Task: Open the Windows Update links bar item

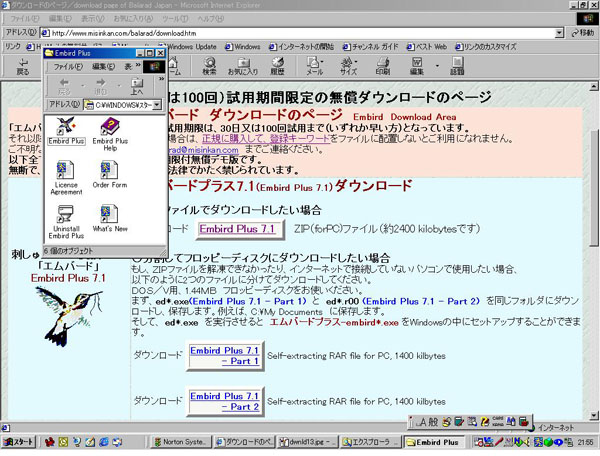Action: (x=192, y=47)
